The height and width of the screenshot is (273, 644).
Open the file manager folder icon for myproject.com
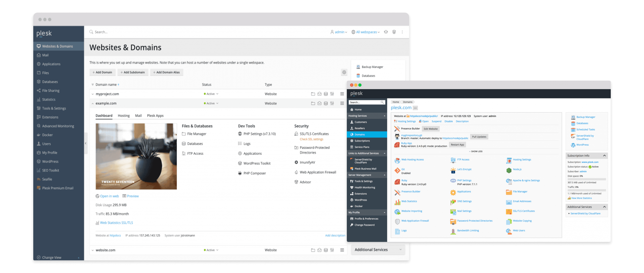313,94
